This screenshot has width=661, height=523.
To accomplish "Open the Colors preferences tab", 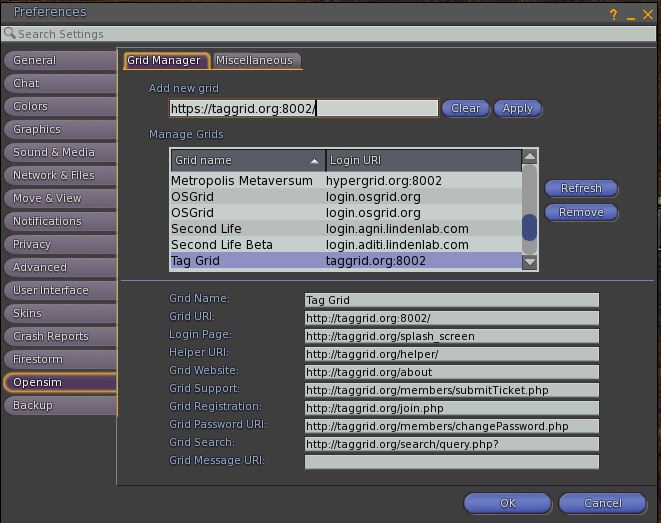I will click(60, 106).
